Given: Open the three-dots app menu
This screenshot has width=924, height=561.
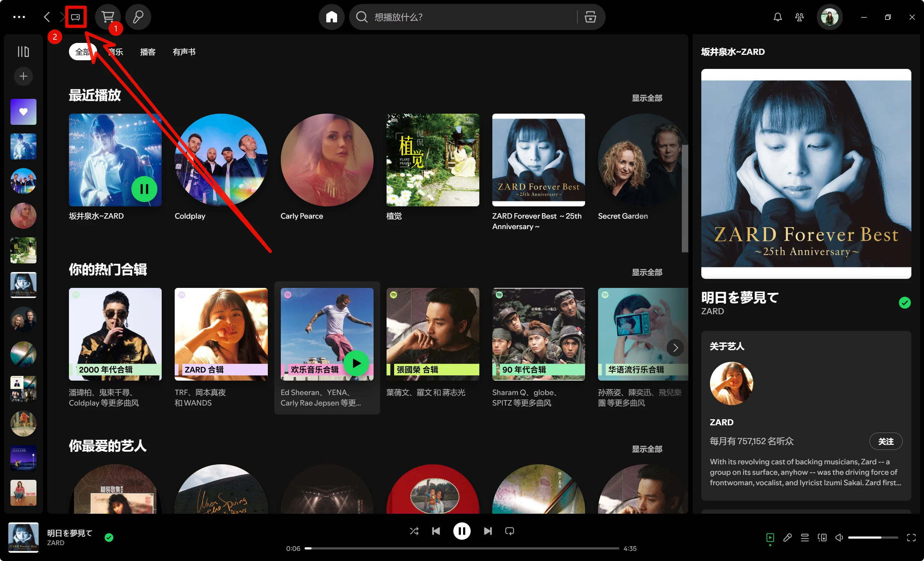Looking at the screenshot, I should pyautogui.click(x=19, y=17).
